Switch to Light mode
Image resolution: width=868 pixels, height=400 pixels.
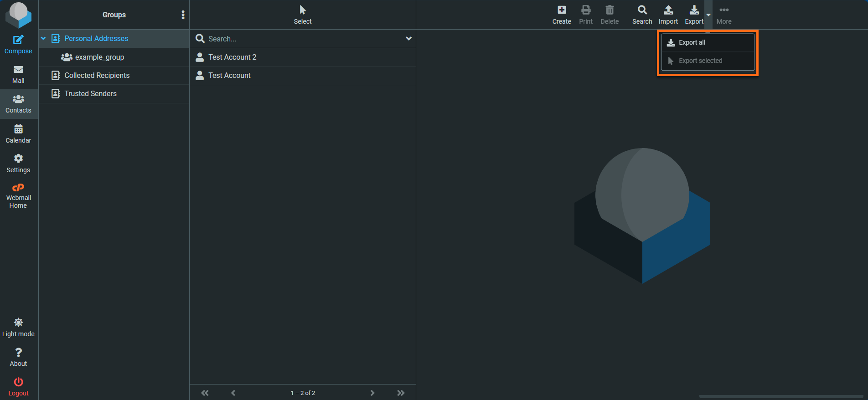pos(18,328)
